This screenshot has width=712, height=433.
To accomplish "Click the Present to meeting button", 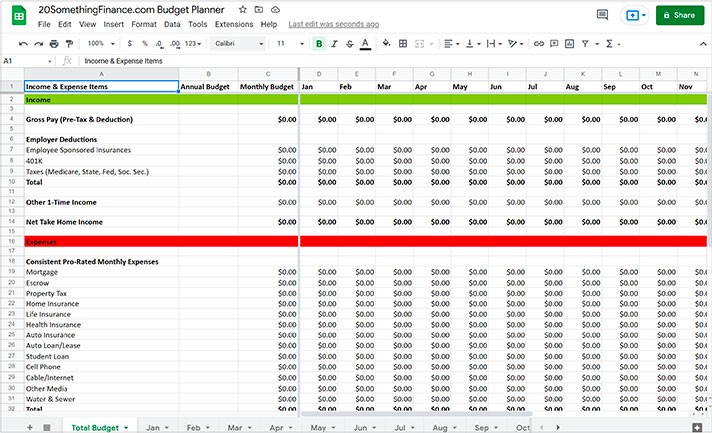I will point(635,15).
